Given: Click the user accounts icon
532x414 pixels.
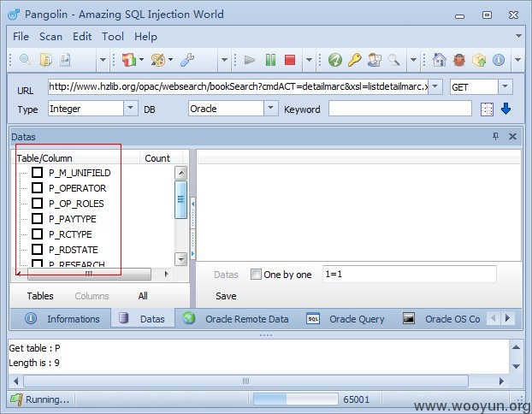Looking at the screenshot, I should pyautogui.click(x=375, y=60).
